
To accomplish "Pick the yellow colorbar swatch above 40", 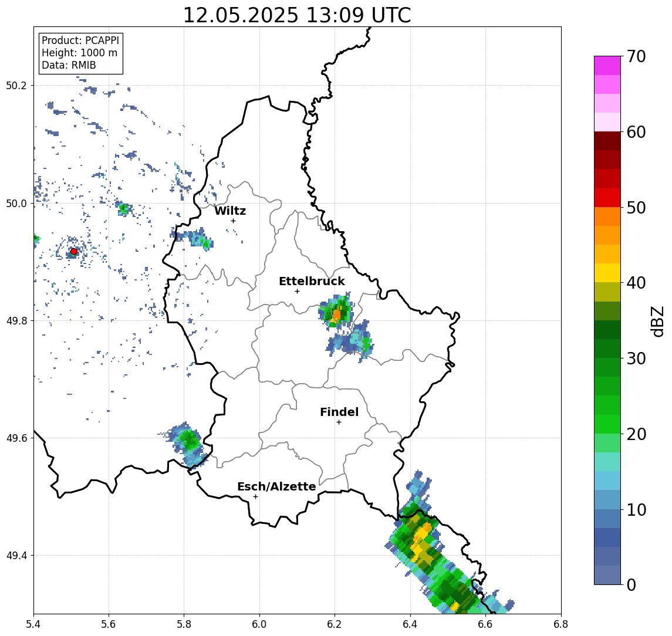I will (x=607, y=273).
